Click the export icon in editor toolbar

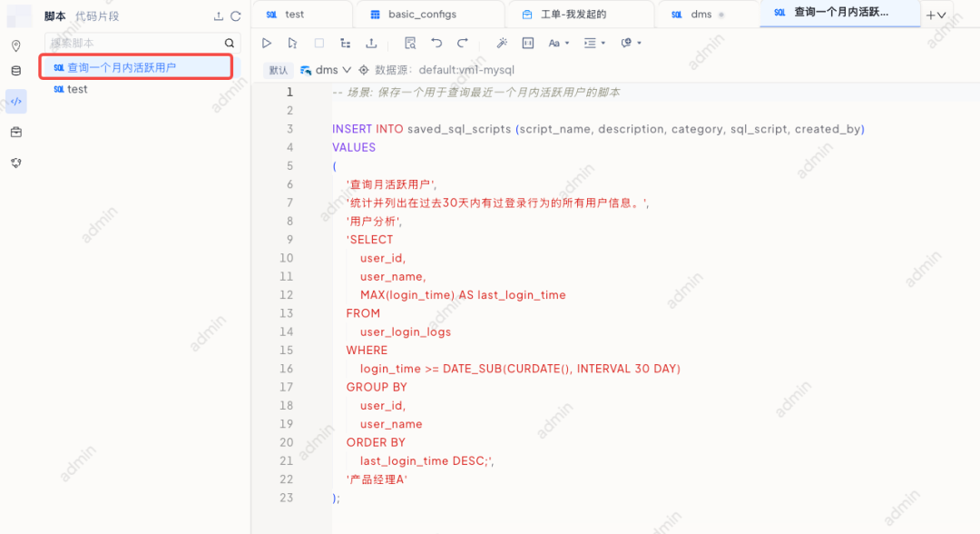click(371, 44)
